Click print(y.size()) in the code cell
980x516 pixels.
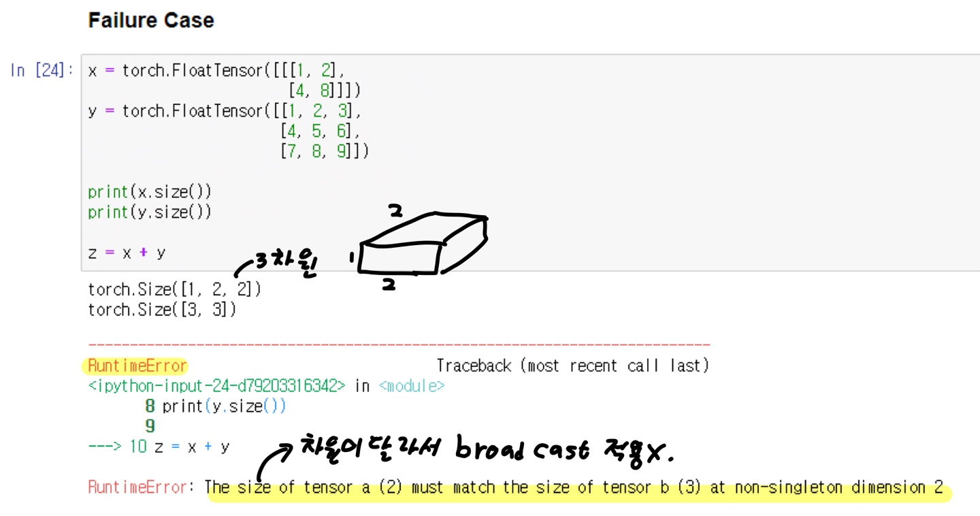point(150,212)
